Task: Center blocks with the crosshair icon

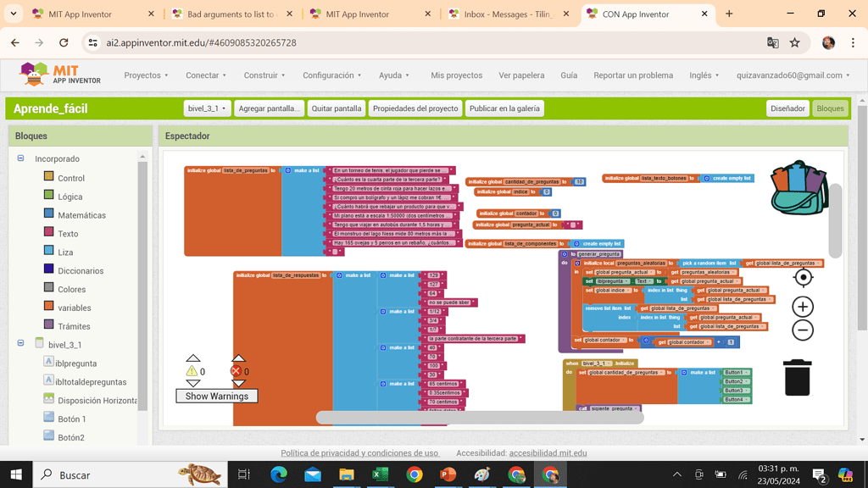Action: tap(802, 277)
